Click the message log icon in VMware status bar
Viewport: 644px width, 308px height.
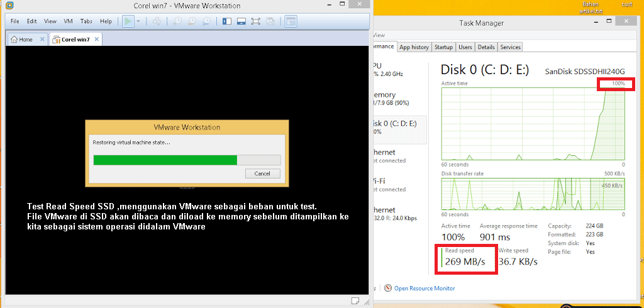(x=355, y=301)
